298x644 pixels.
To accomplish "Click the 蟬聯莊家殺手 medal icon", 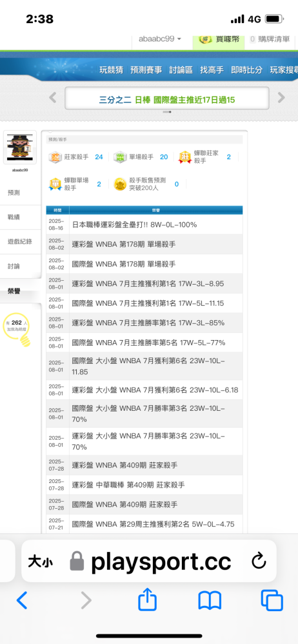I will tap(185, 157).
